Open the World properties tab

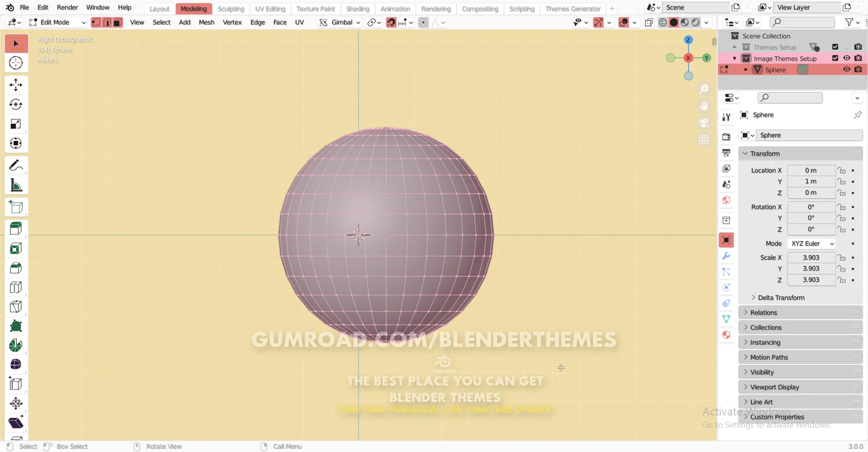click(726, 200)
